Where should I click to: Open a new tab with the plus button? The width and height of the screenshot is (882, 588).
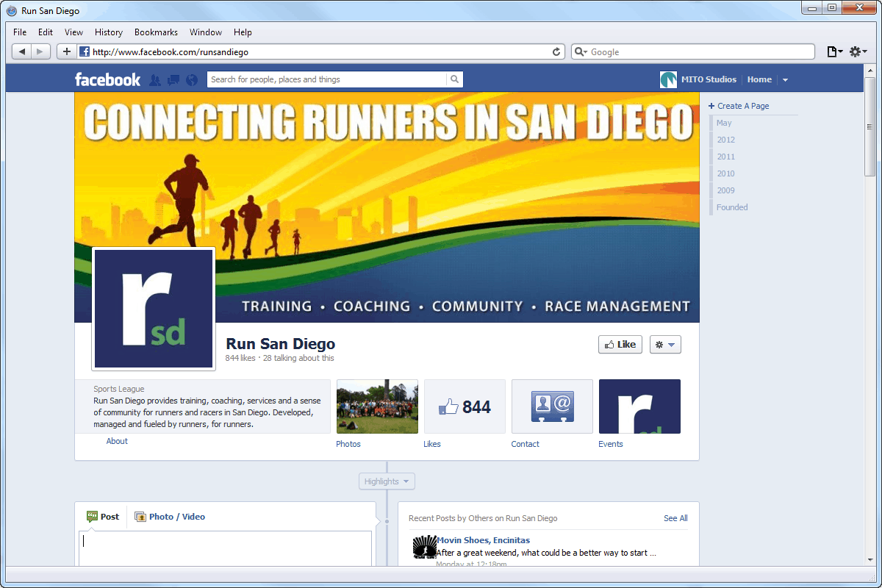coord(66,51)
